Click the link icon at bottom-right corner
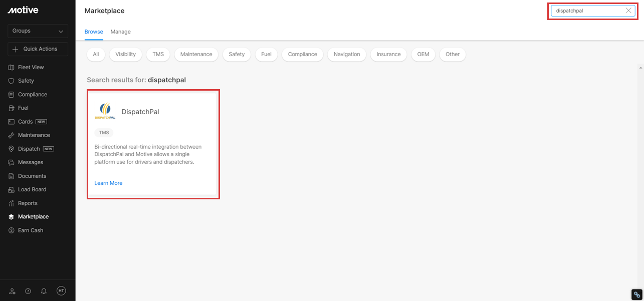The image size is (644, 301). coord(636,294)
